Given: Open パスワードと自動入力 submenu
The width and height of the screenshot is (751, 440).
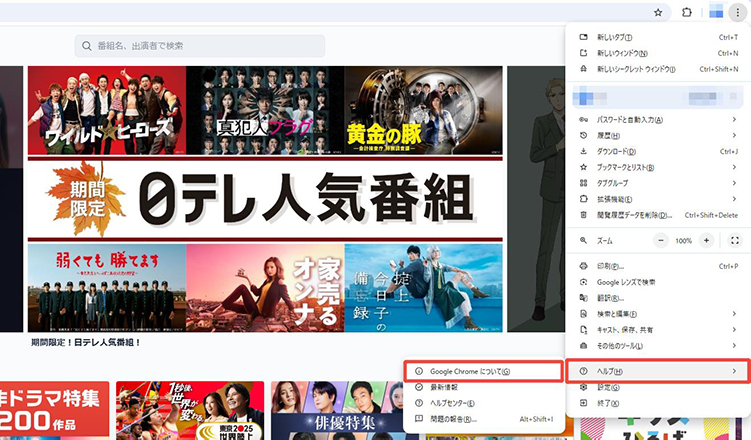Looking at the screenshot, I should [x=658, y=120].
